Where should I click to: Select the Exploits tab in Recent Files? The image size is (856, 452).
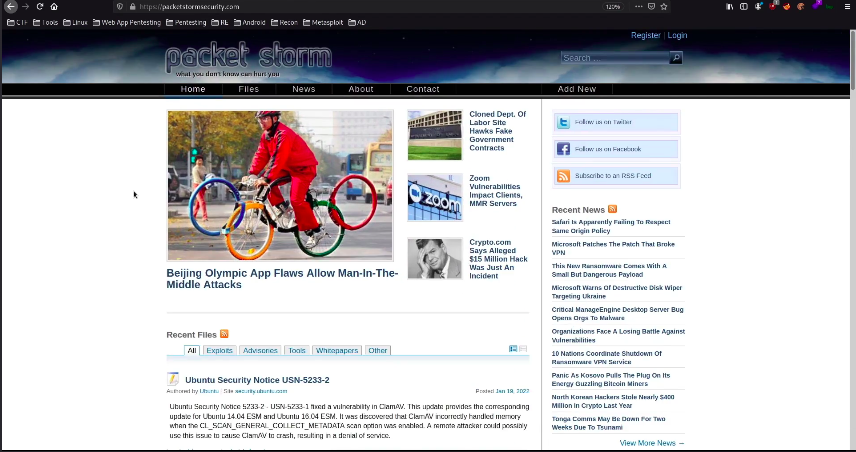click(x=219, y=351)
